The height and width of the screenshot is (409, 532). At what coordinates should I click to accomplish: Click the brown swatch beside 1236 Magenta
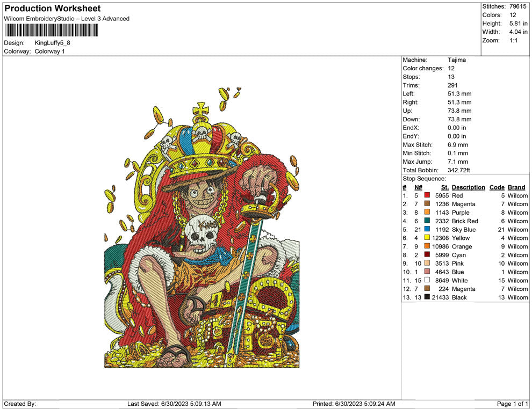tap(427, 203)
